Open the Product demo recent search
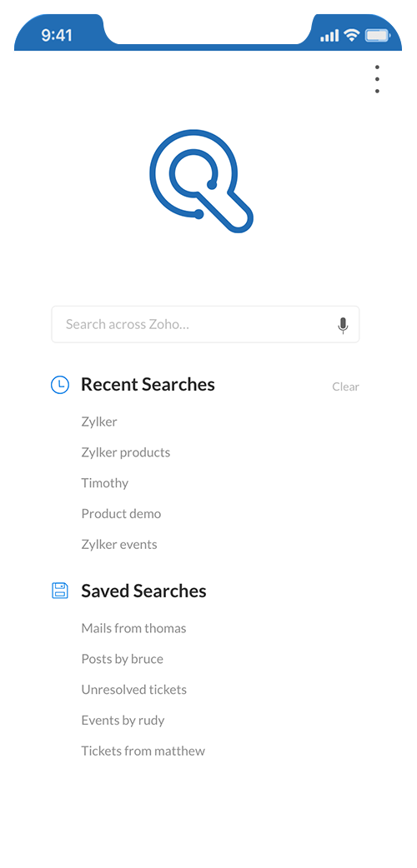The width and height of the screenshot is (417, 868). (x=122, y=514)
